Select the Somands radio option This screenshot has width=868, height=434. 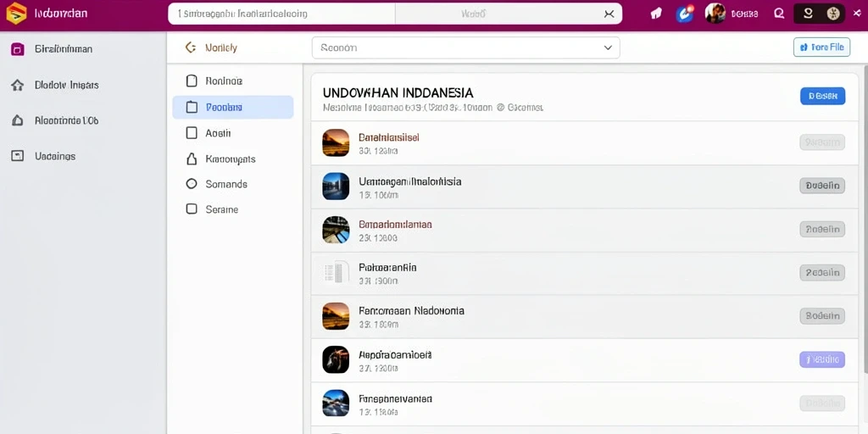192,184
